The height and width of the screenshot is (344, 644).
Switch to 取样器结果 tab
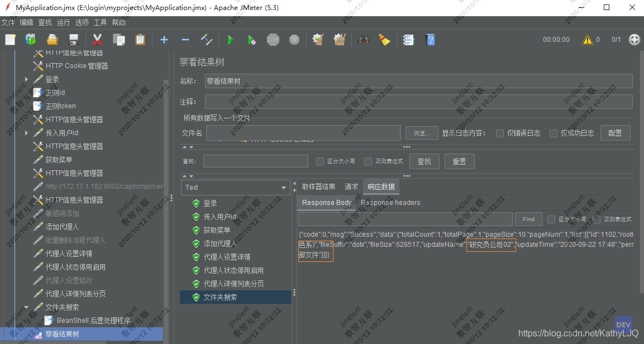click(319, 187)
